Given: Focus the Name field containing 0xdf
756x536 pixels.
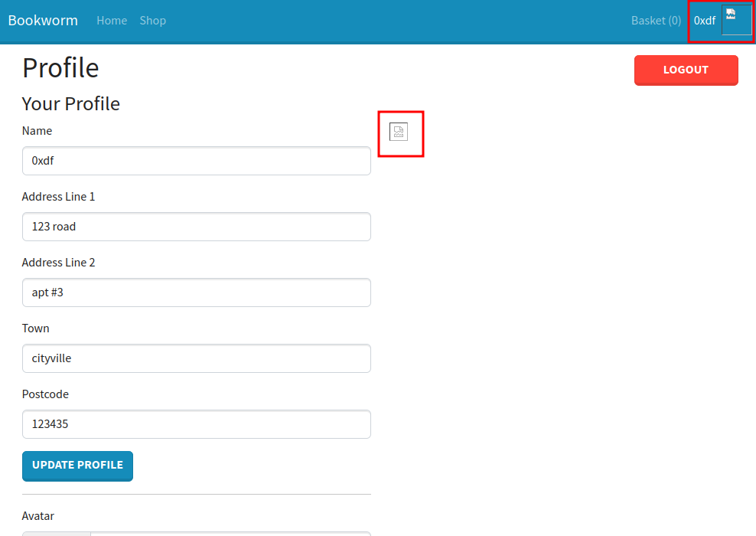Looking at the screenshot, I should [x=197, y=161].
